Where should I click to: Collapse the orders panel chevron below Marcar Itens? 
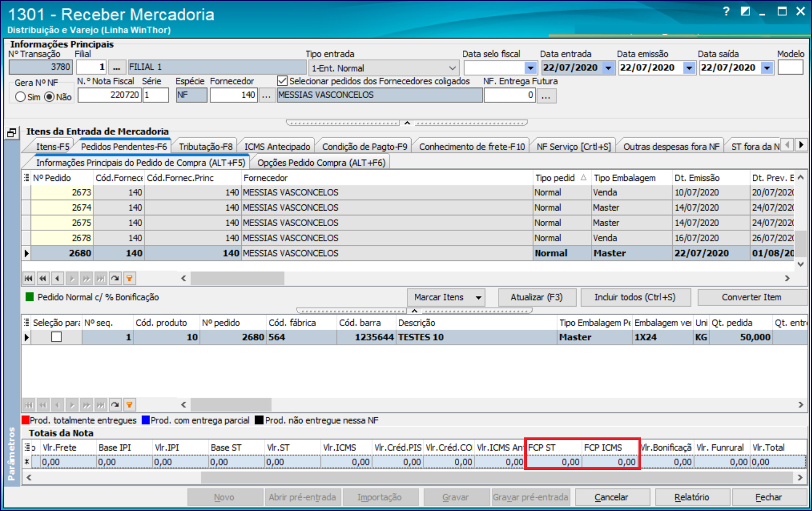click(x=414, y=310)
